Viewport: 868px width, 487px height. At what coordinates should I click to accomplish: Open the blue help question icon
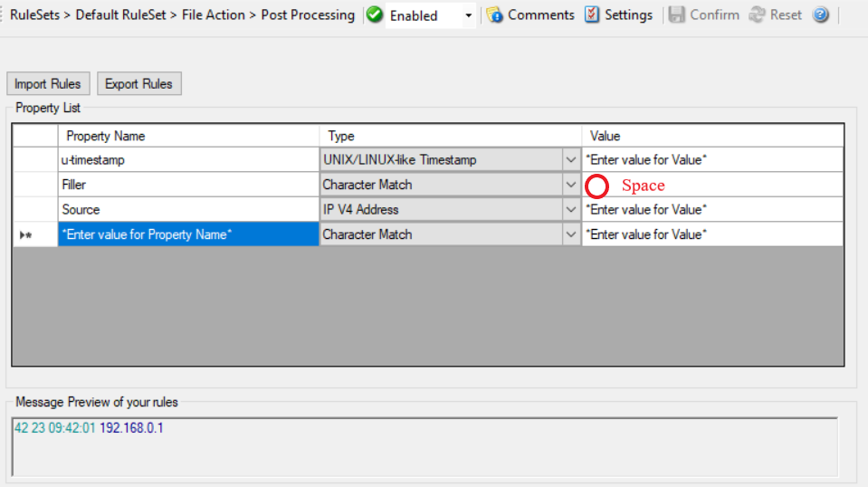(820, 15)
